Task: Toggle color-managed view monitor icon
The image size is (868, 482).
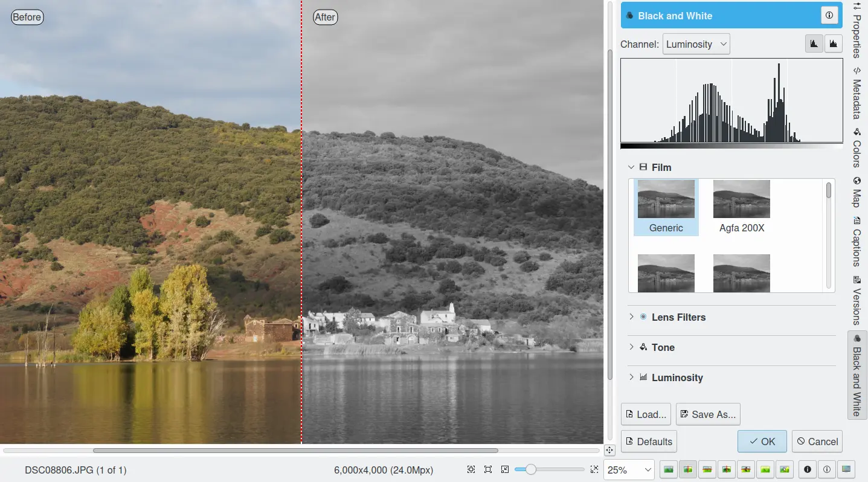Action: point(846,469)
